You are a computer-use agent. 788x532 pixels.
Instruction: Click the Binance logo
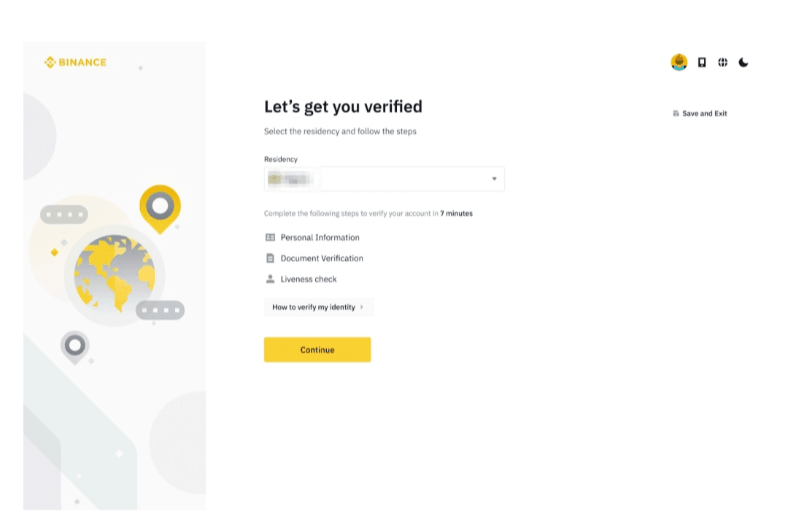pos(75,63)
